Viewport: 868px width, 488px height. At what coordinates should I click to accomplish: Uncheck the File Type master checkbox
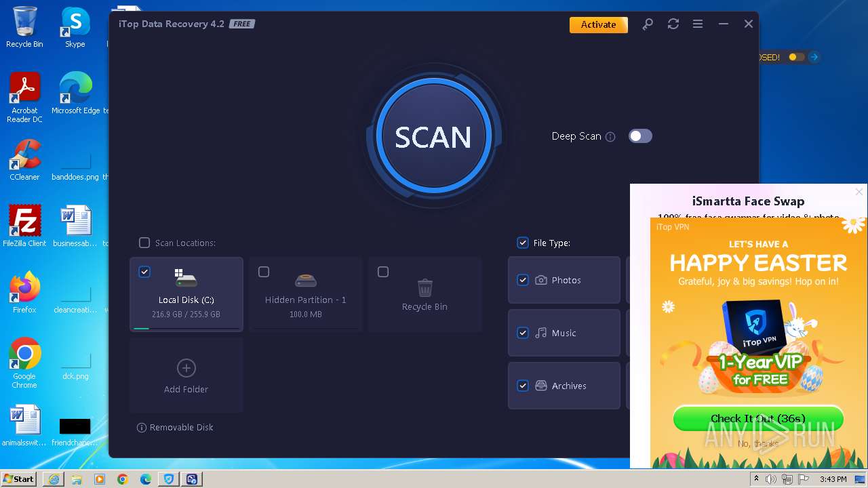523,243
